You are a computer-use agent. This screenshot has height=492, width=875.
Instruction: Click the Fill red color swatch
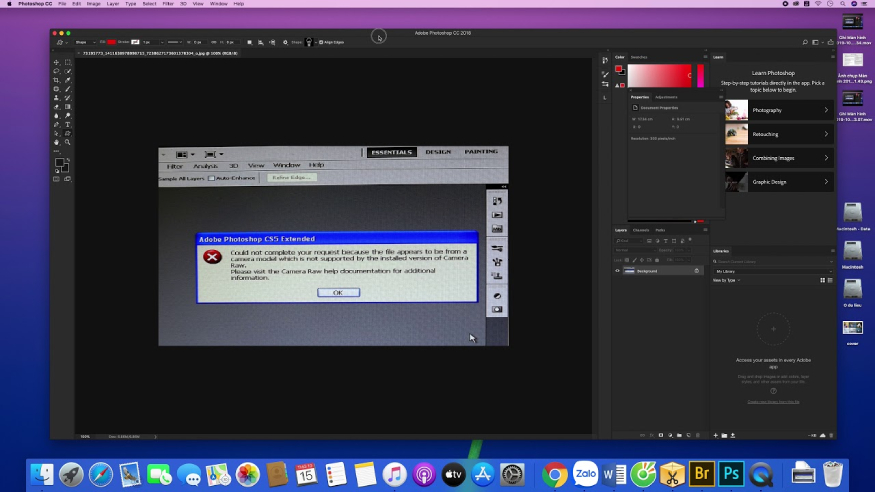coord(112,42)
